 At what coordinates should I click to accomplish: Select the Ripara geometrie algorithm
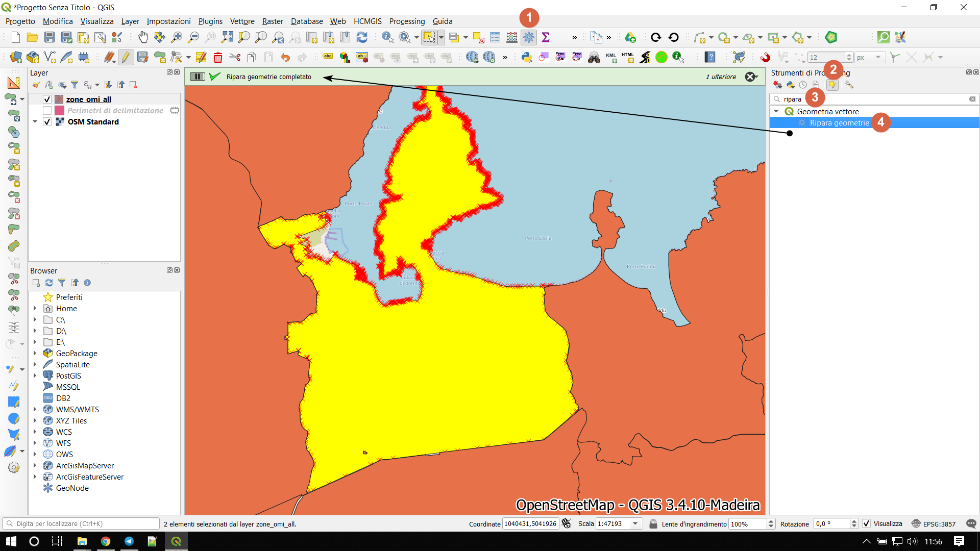[x=839, y=123]
